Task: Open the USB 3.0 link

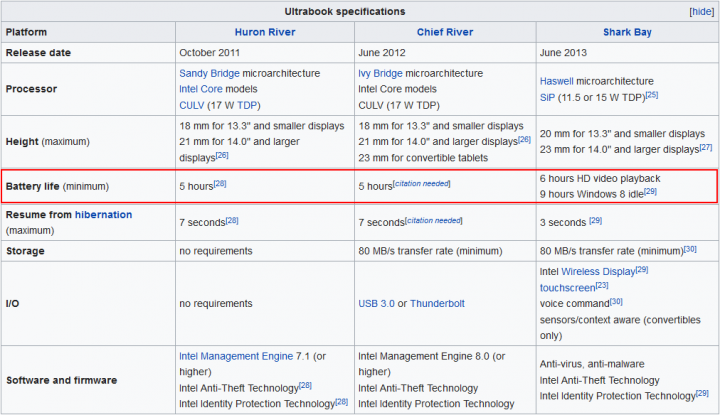Action: tap(377, 303)
